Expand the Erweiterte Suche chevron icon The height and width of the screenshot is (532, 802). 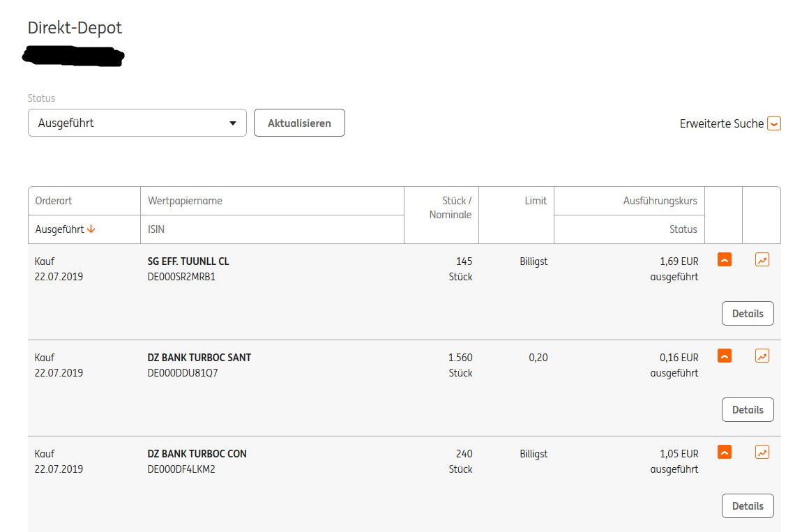click(x=773, y=123)
